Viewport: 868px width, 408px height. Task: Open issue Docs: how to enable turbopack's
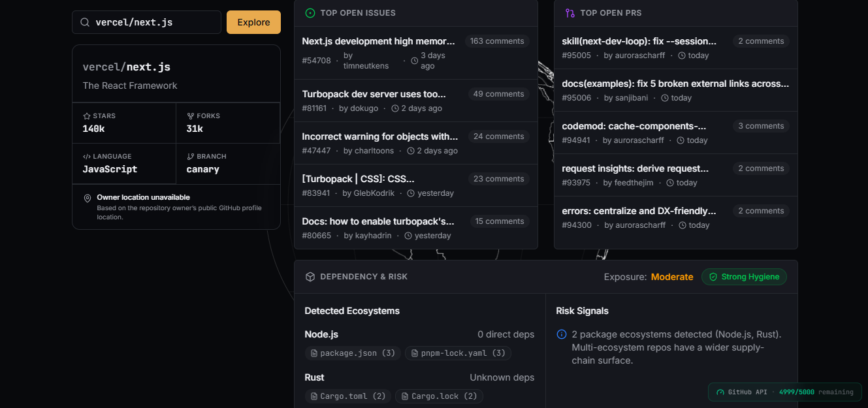378,221
